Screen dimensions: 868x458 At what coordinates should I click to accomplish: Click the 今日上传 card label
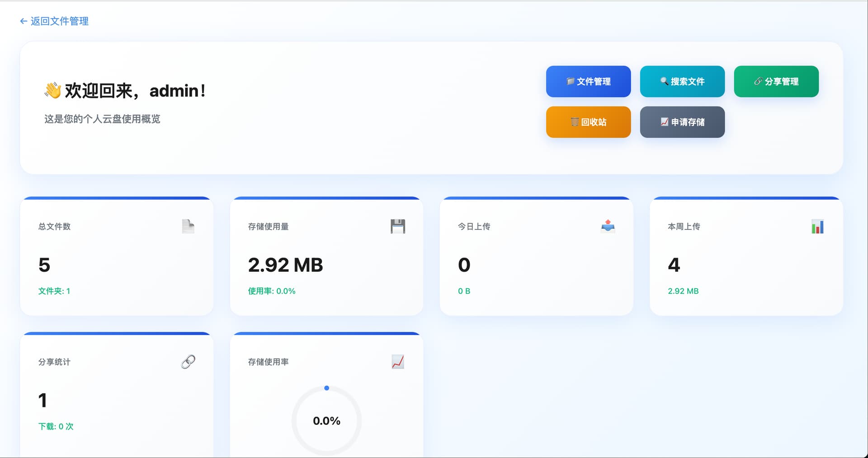474,226
